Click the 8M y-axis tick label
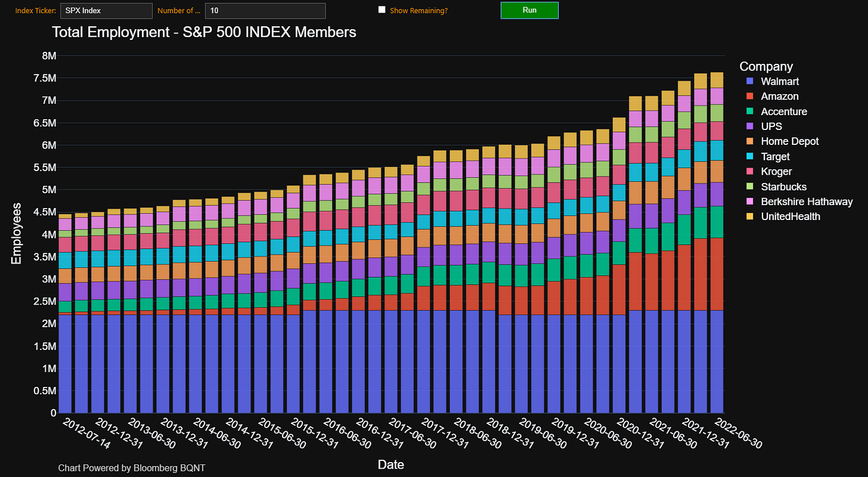868x477 pixels. click(x=48, y=55)
